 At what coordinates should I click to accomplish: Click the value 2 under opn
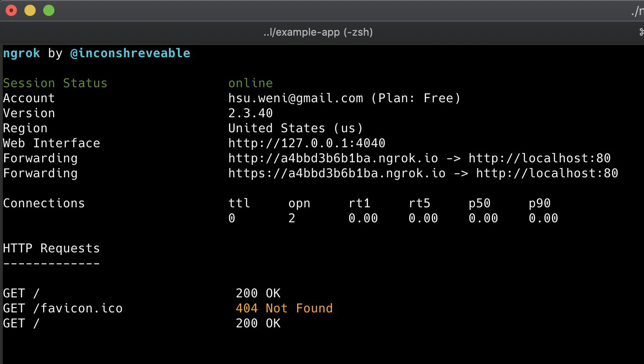pos(292,218)
